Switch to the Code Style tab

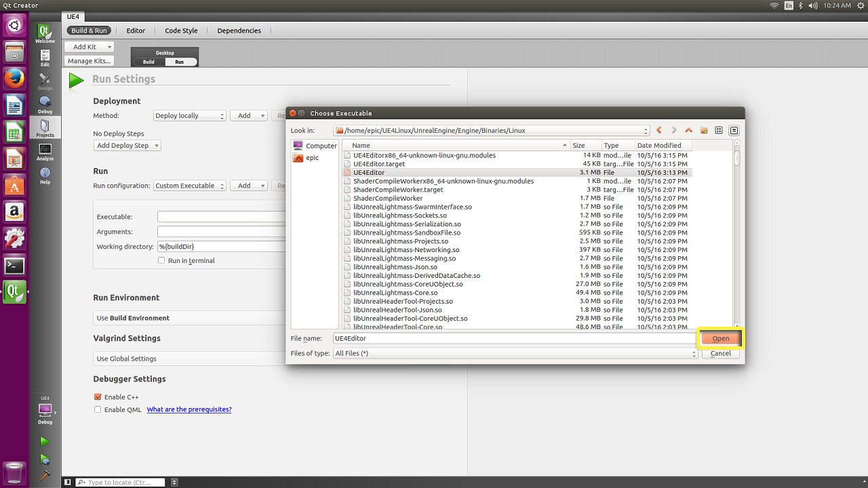pyautogui.click(x=181, y=30)
